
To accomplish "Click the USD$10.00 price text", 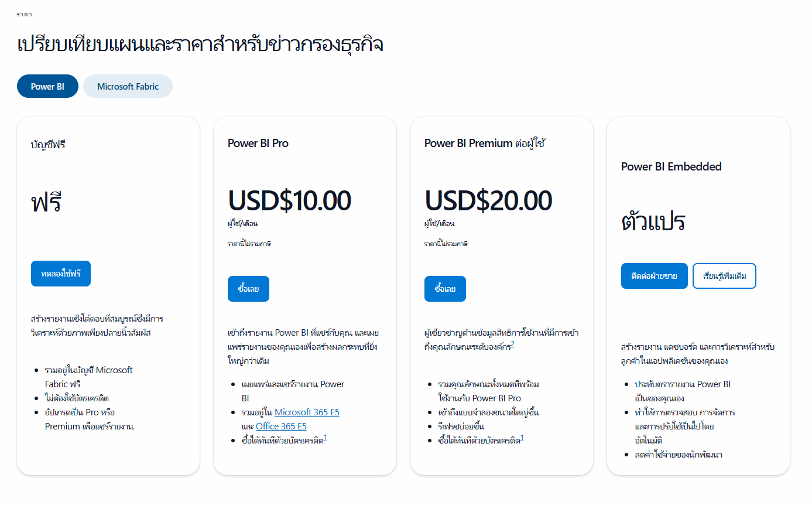I will point(290,200).
